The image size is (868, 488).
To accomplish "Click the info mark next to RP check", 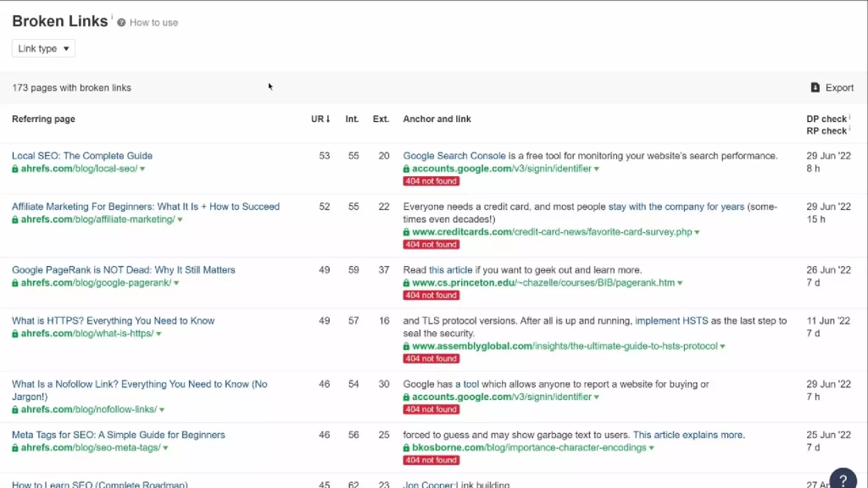I will 849,129.
